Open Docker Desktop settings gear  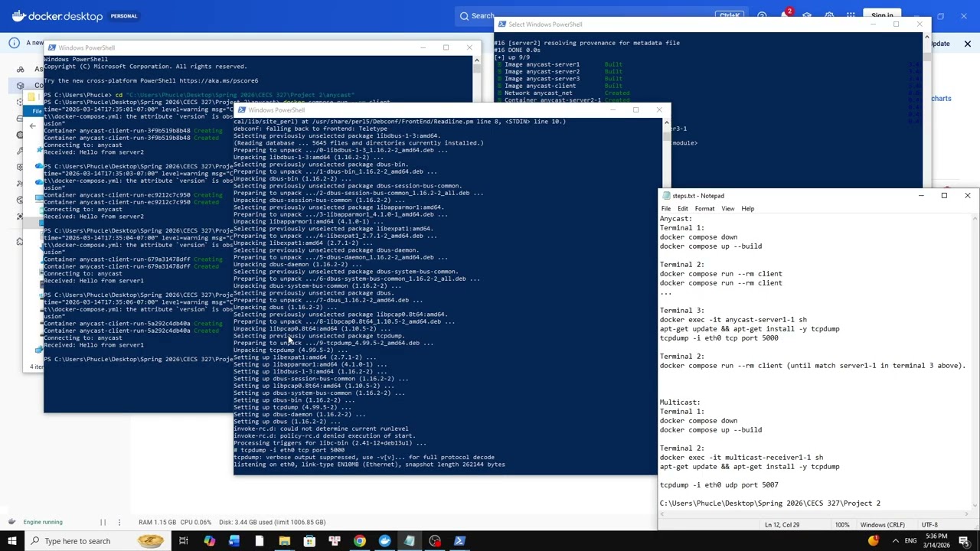[829, 15]
